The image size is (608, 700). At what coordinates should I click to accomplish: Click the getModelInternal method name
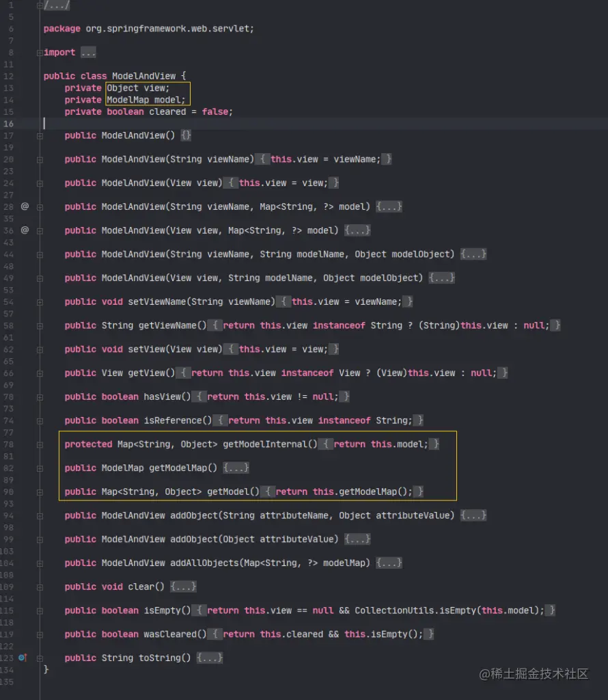pos(265,444)
